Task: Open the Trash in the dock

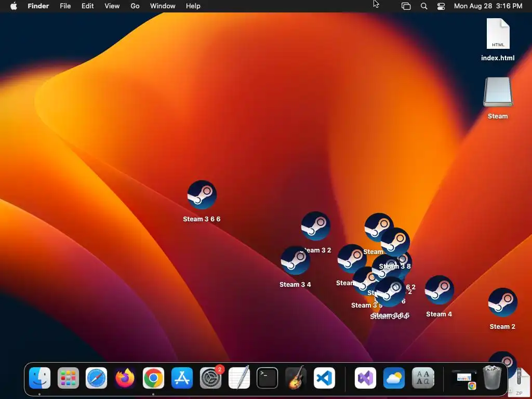Action: point(492,377)
